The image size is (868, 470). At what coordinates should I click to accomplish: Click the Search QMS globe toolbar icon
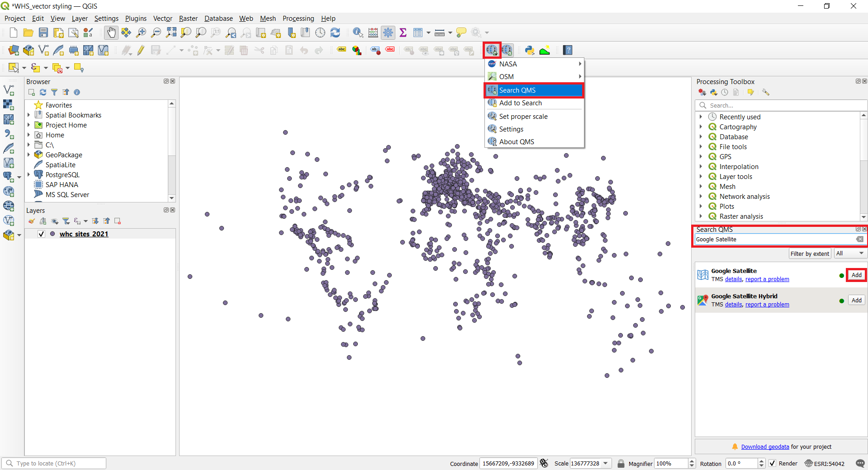click(507, 50)
